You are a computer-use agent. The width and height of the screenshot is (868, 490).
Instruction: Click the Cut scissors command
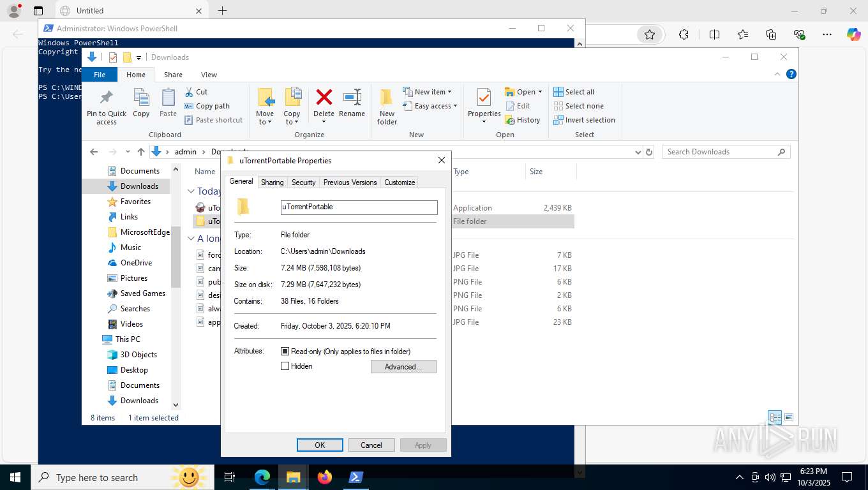tap(196, 92)
